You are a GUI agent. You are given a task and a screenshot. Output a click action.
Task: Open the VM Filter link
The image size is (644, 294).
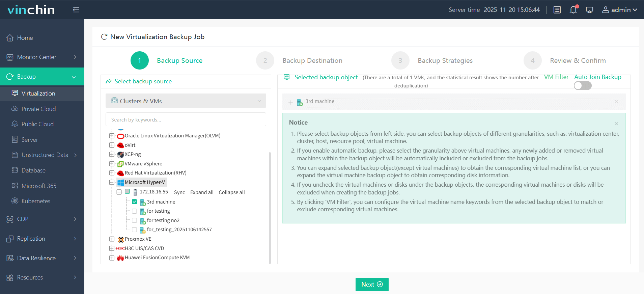(x=556, y=77)
